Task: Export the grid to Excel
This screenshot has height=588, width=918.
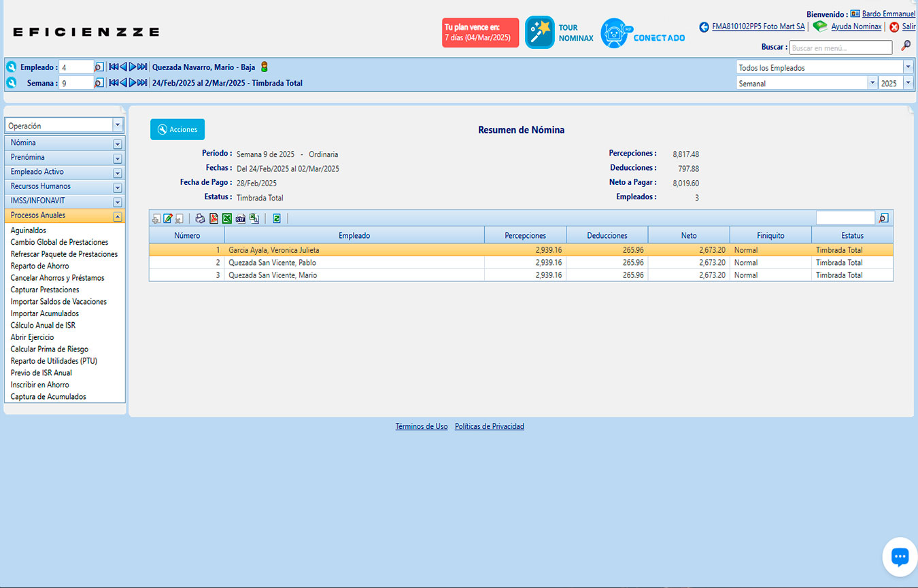Action: click(227, 218)
